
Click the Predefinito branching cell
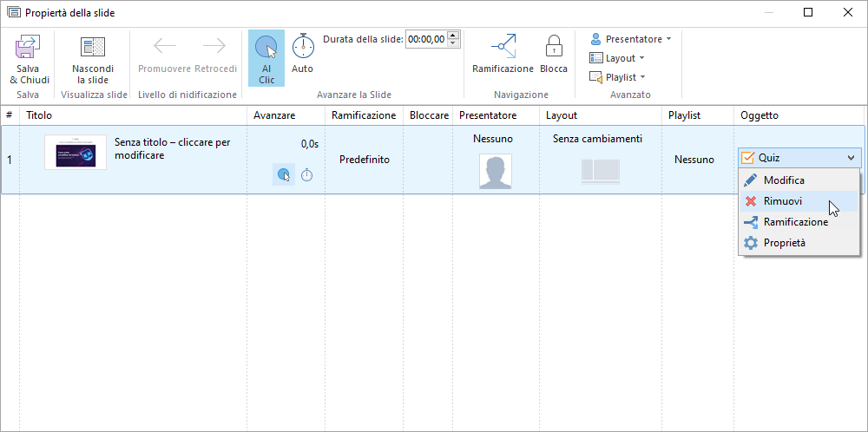click(364, 160)
